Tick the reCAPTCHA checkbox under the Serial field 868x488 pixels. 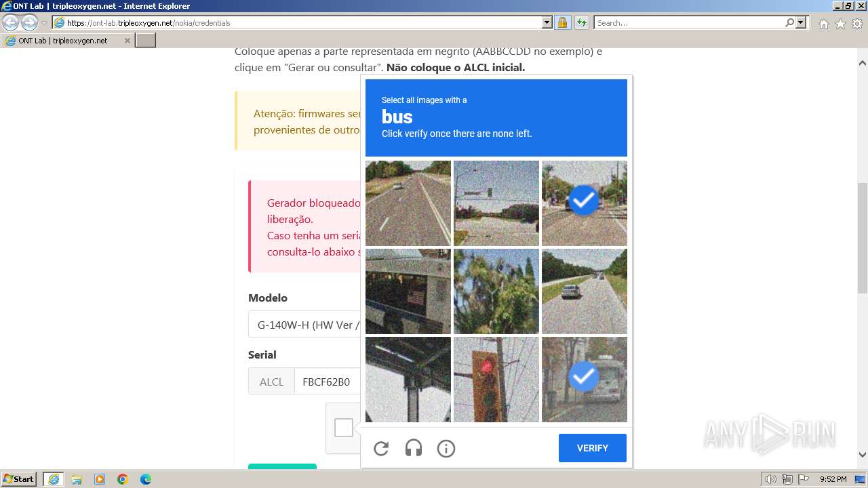click(x=344, y=428)
